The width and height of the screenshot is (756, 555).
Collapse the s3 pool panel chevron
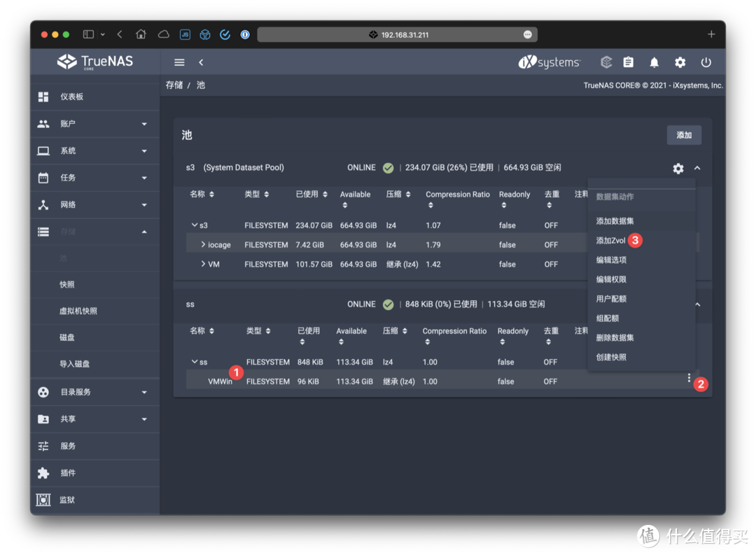pos(697,168)
